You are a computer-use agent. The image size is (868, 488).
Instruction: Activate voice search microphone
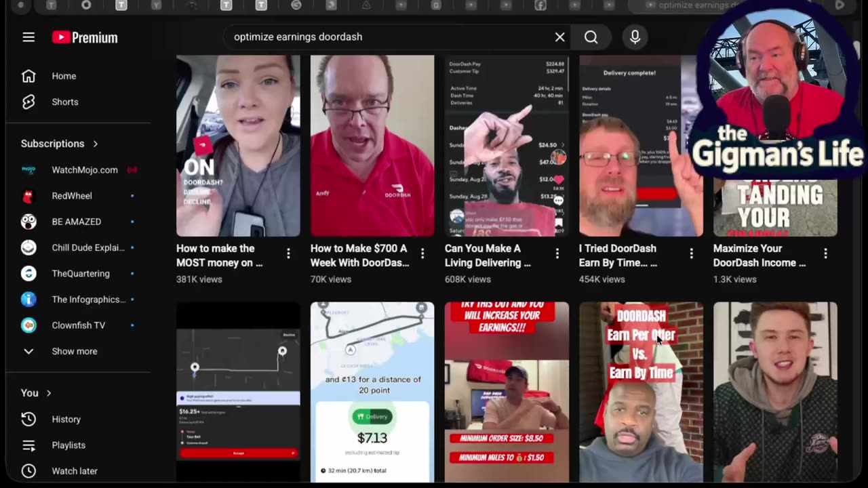click(635, 37)
